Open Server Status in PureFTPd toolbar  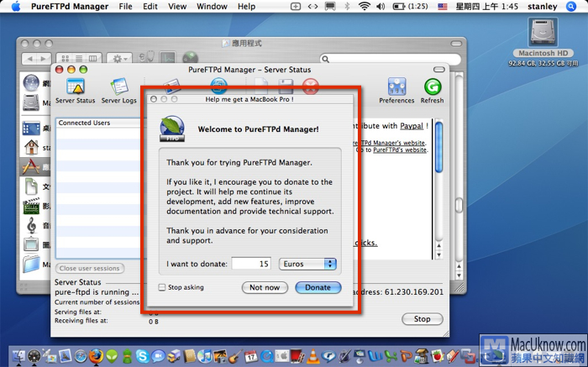(x=76, y=91)
